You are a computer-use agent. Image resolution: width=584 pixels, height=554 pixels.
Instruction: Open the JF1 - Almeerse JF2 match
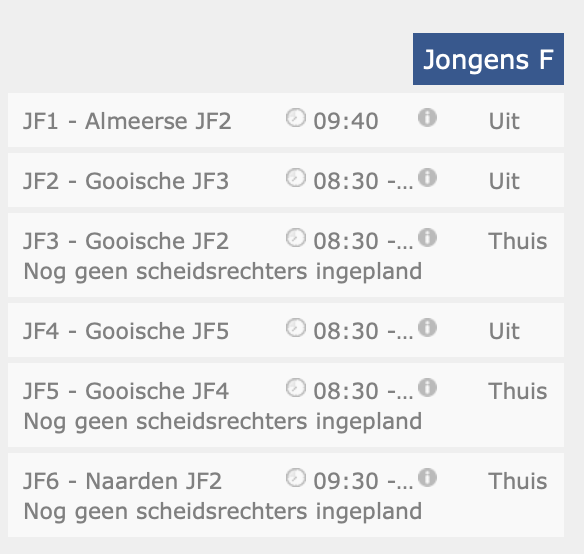(x=127, y=121)
